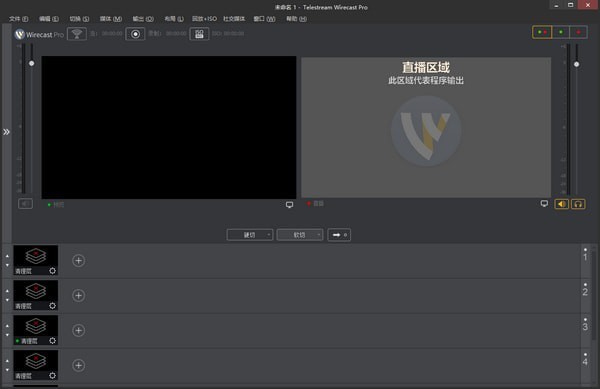The height and width of the screenshot is (389, 600).
Task: Toggle the visibility dot on layer 4
Action: tap(585, 355)
